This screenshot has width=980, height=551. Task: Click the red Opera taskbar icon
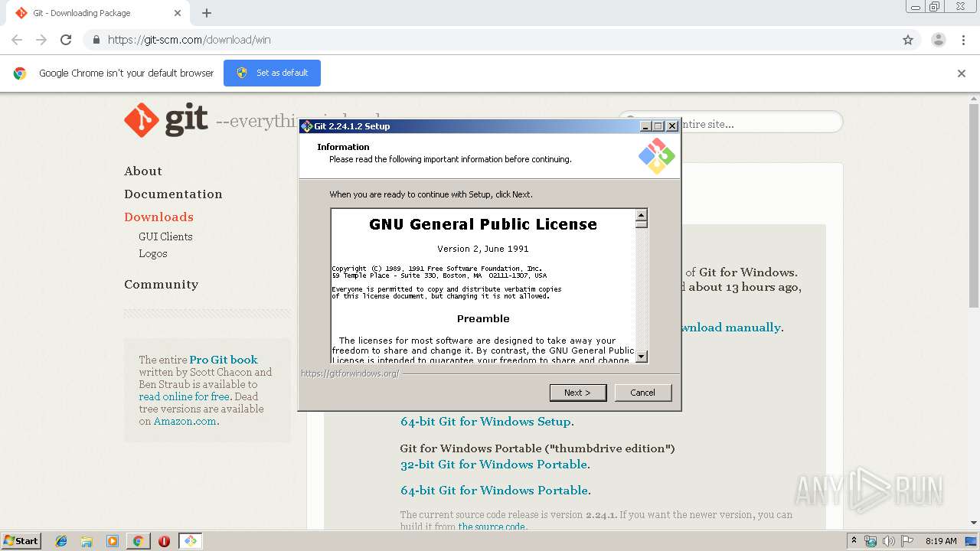(x=164, y=541)
